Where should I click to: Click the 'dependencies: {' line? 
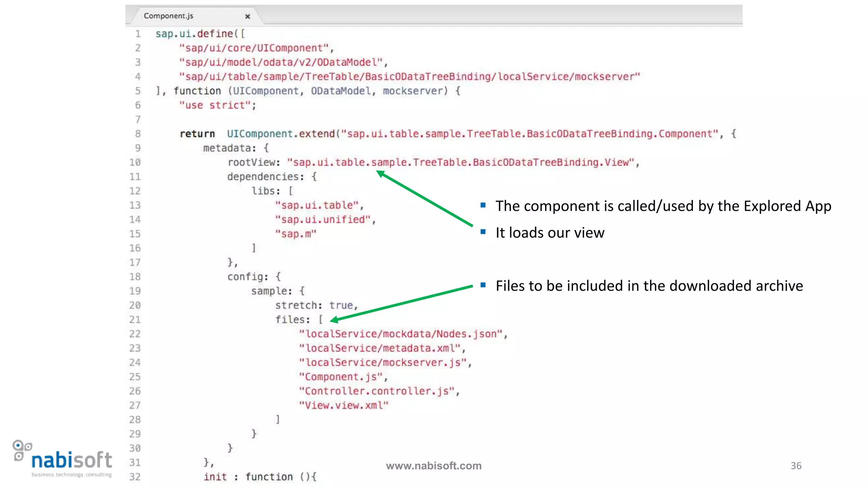[x=272, y=177]
